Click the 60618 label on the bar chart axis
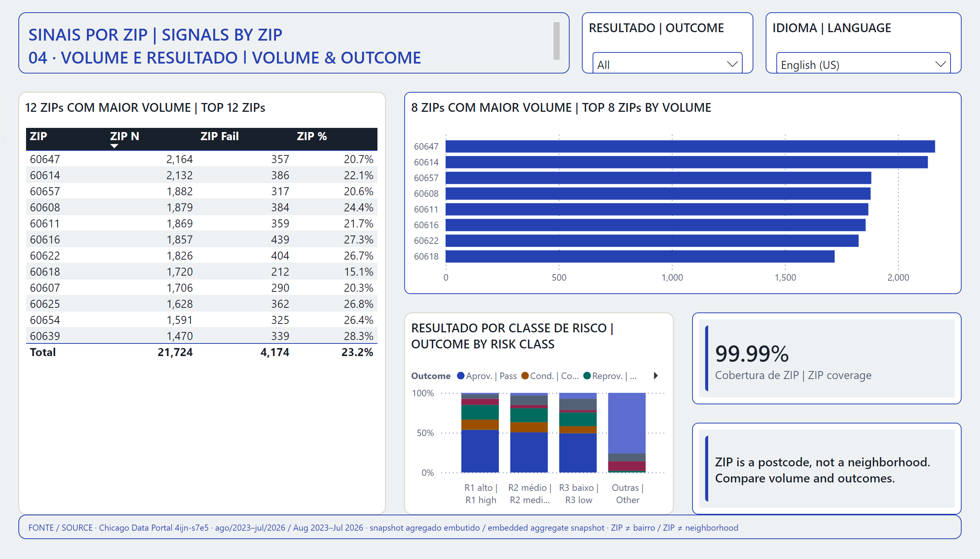The image size is (980, 559). point(426,257)
